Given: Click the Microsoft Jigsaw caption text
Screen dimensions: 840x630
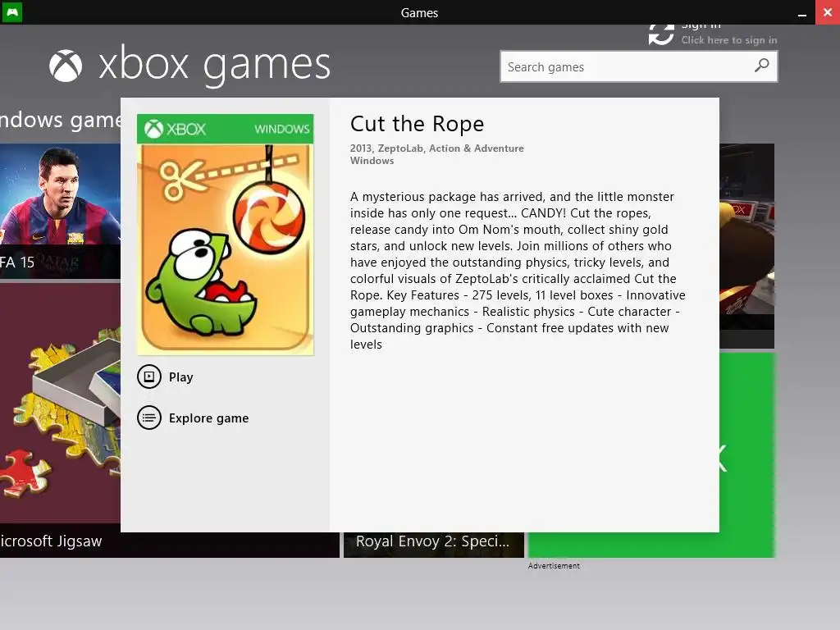Looking at the screenshot, I should coord(51,541).
